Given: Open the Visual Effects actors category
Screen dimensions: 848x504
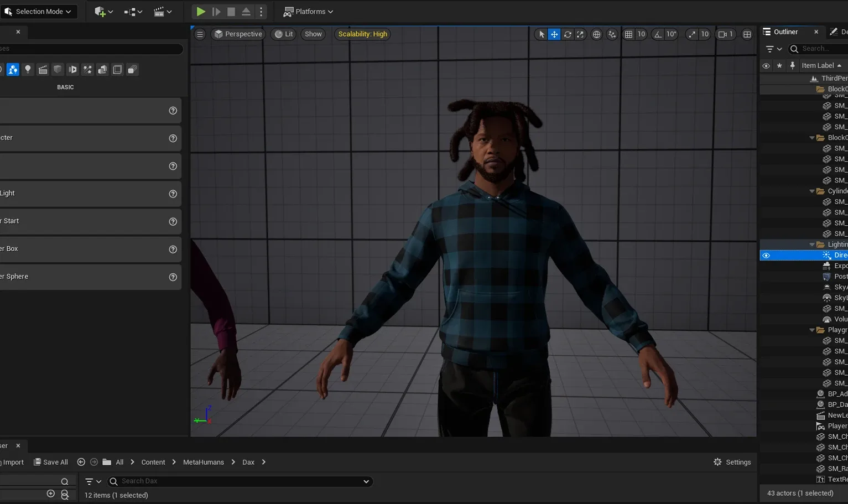Looking at the screenshot, I should click(x=87, y=69).
